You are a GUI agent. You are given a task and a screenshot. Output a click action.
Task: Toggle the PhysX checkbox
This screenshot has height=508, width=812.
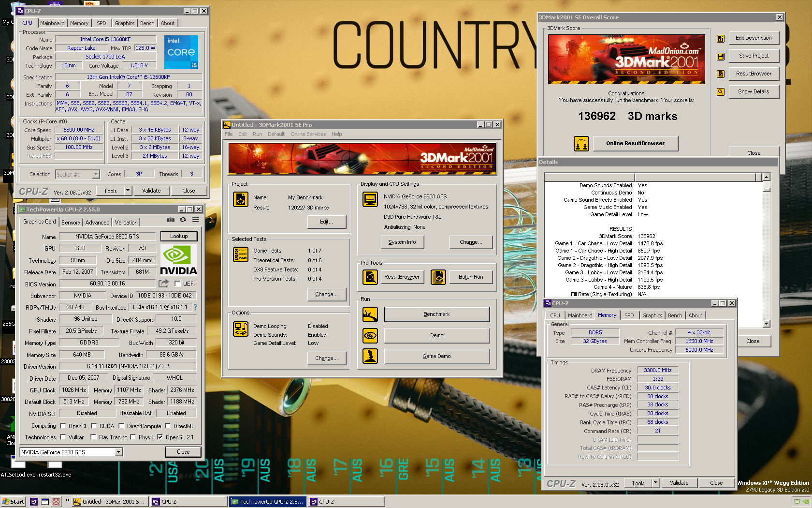pos(133,437)
